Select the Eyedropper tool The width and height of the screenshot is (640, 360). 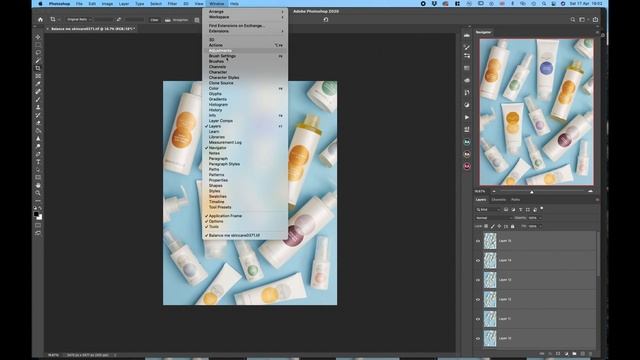[x=38, y=84]
